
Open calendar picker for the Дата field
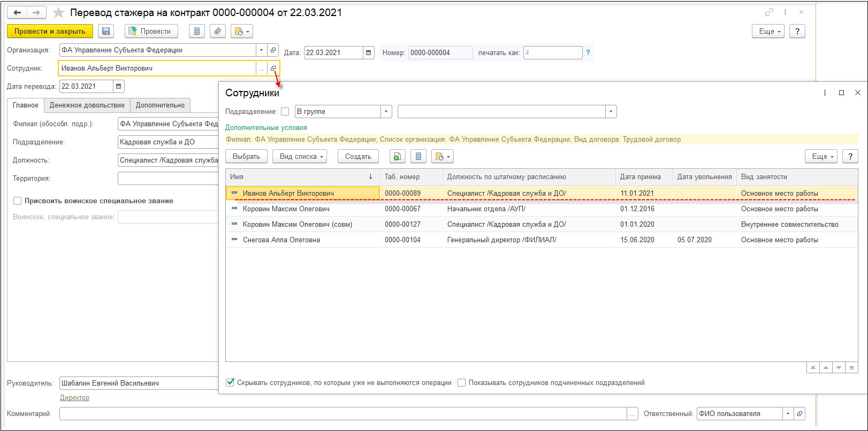coord(368,52)
